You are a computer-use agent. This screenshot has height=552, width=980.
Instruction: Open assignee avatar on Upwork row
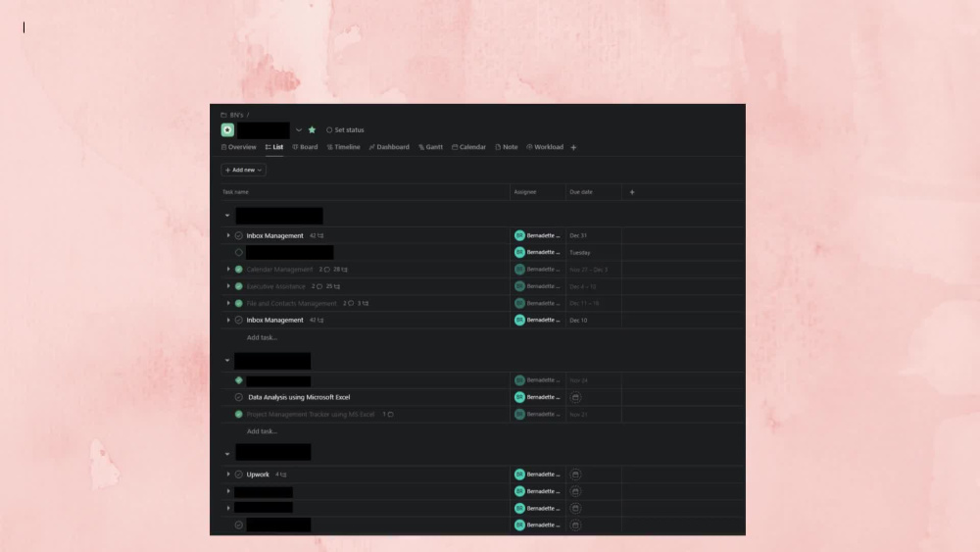[x=519, y=475]
